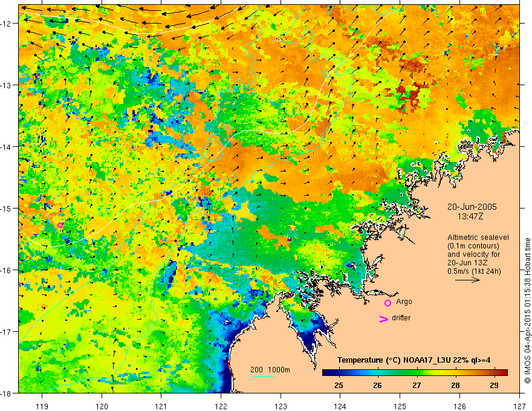Click the color bar value '29'
This screenshot has height=411, width=532.
(x=495, y=386)
